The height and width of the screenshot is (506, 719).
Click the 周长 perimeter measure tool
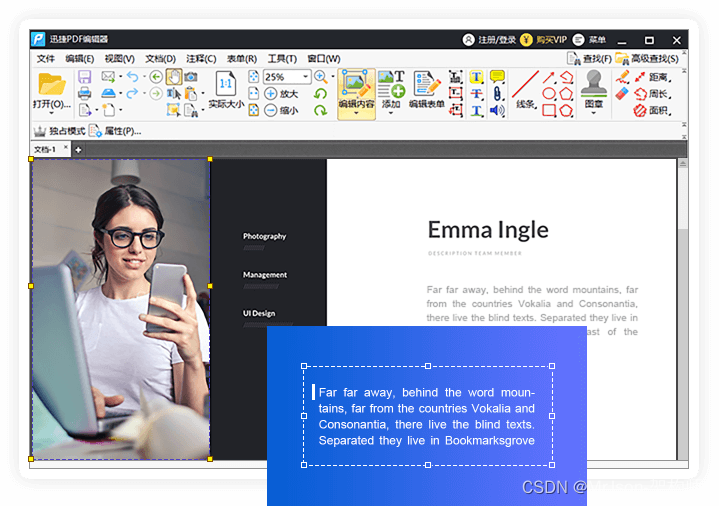coord(653,94)
